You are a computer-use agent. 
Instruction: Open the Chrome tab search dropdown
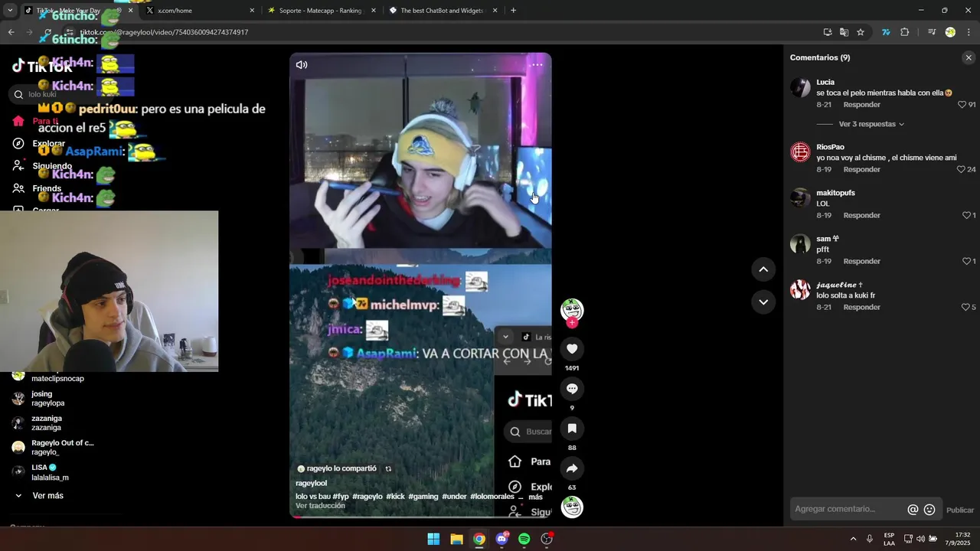click(10, 11)
